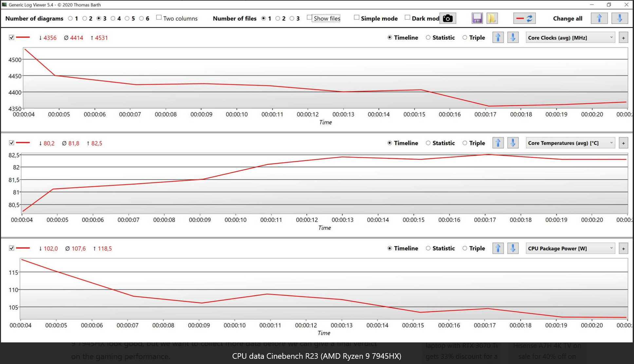The height and width of the screenshot is (364, 634).
Task: Click the camera screenshot icon
Action: pyautogui.click(x=447, y=18)
